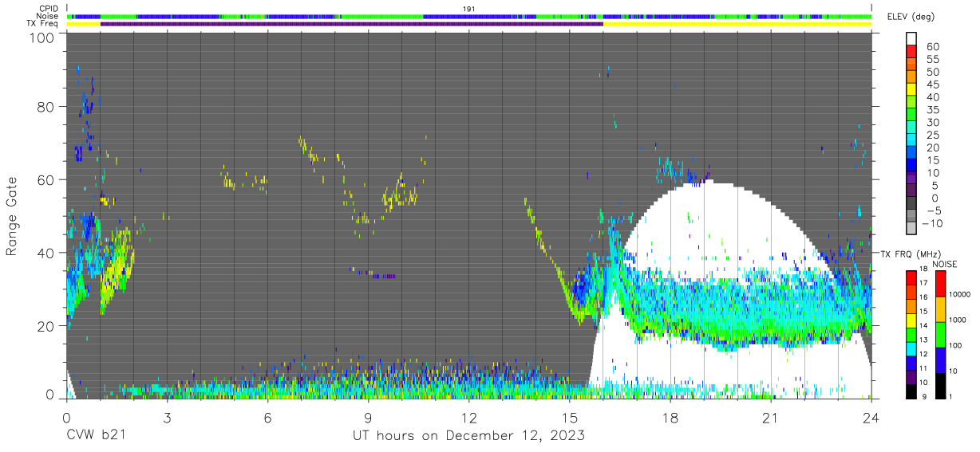Click the CVW b21 radar beam label

(x=96, y=435)
